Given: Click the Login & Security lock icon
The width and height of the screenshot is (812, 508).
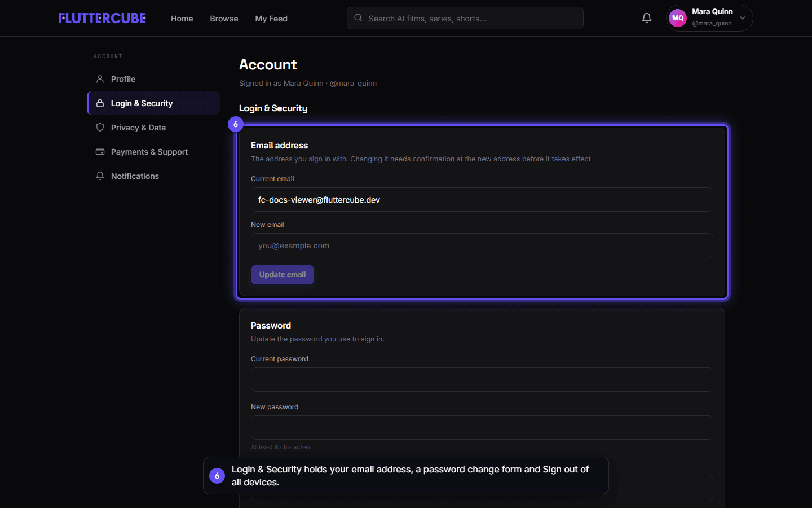Looking at the screenshot, I should pos(100,103).
